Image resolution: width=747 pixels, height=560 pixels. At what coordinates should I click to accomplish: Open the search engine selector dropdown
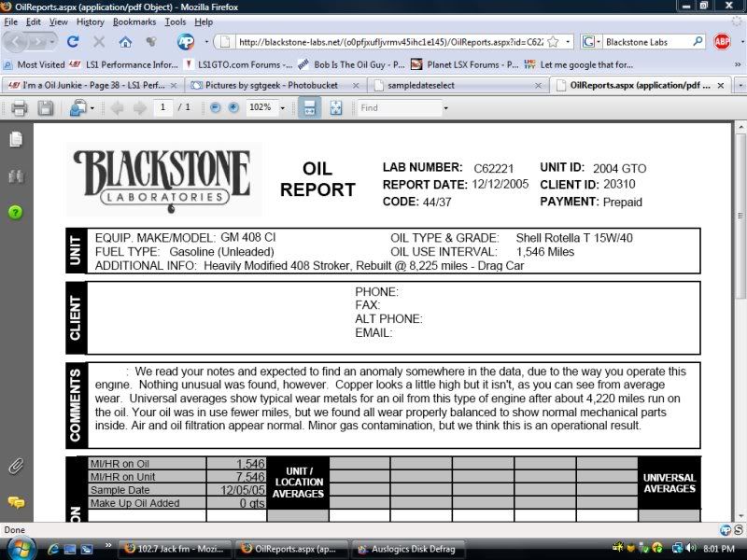click(599, 42)
